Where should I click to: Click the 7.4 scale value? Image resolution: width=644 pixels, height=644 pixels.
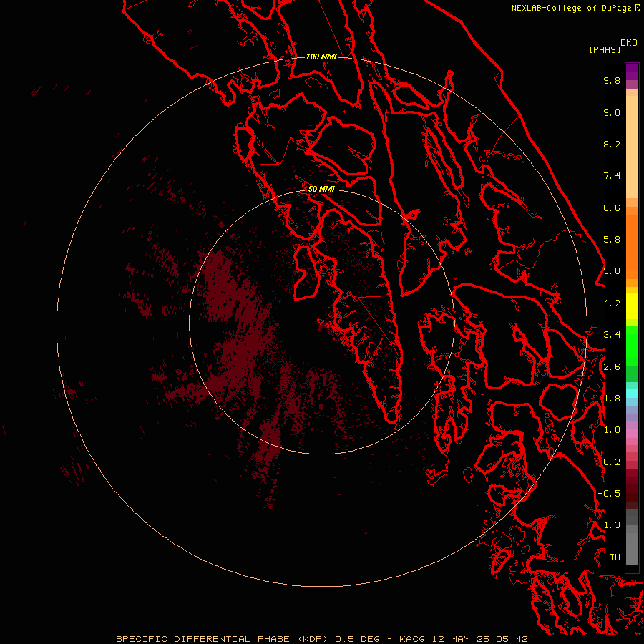pyautogui.click(x=612, y=176)
